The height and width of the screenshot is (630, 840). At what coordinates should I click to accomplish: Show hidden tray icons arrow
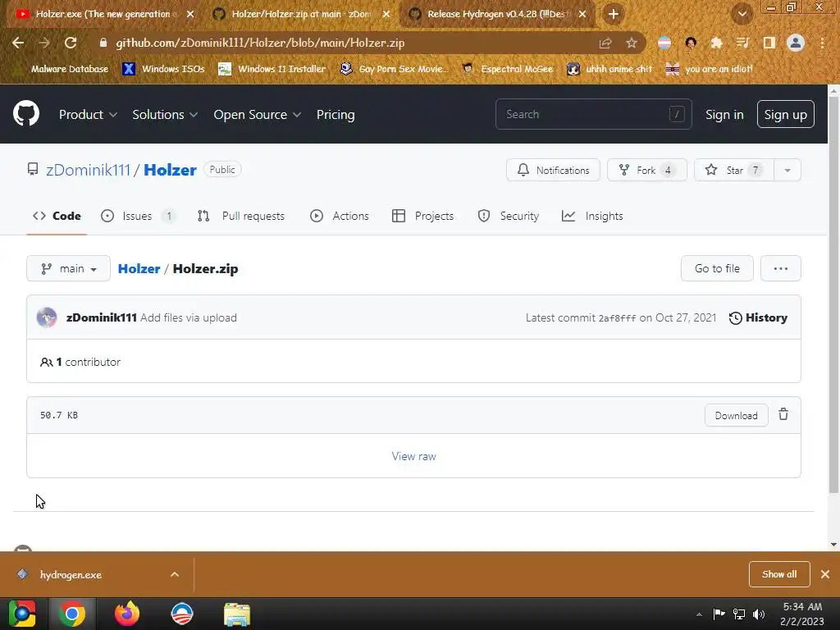[699, 614]
